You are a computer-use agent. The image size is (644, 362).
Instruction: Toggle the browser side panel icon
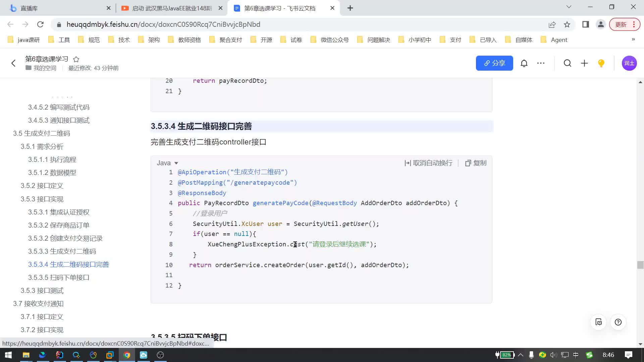tap(586, 24)
